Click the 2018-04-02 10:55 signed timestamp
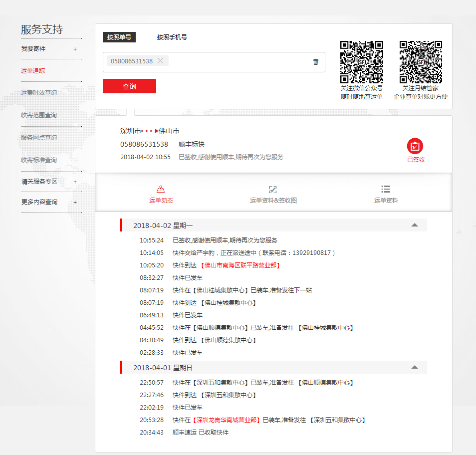 tap(145, 157)
